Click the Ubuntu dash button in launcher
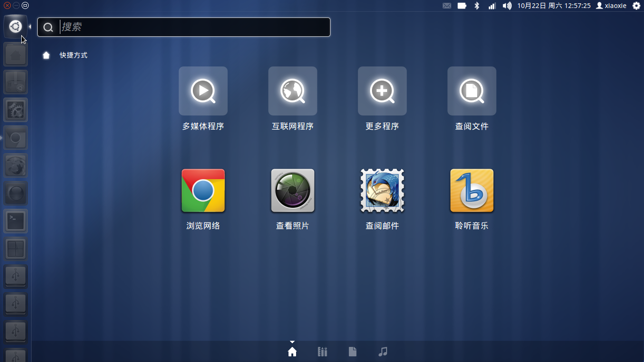Screen dimensions: 644x362 (x=16, y=26)
